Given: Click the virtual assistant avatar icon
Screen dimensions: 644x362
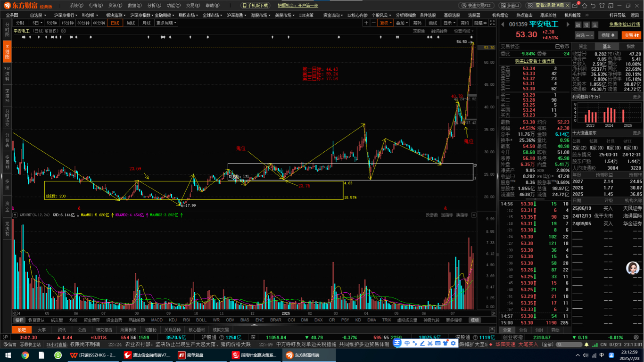Looking at the screenshot, I should point(632,268).
